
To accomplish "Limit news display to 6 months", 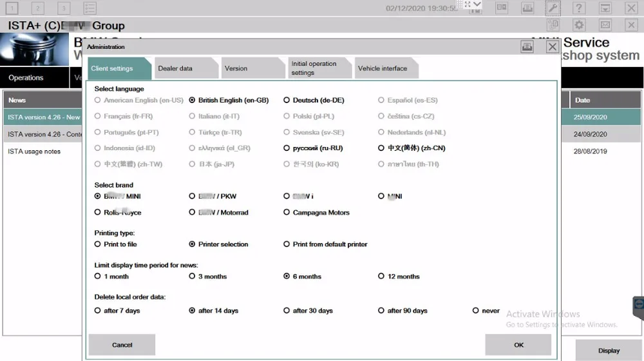I will (302, 277).
